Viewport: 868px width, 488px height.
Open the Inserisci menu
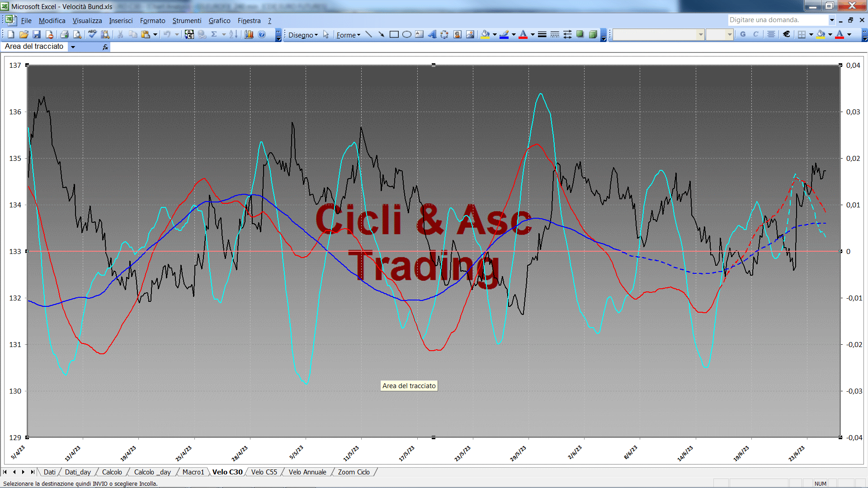[121, 20]
